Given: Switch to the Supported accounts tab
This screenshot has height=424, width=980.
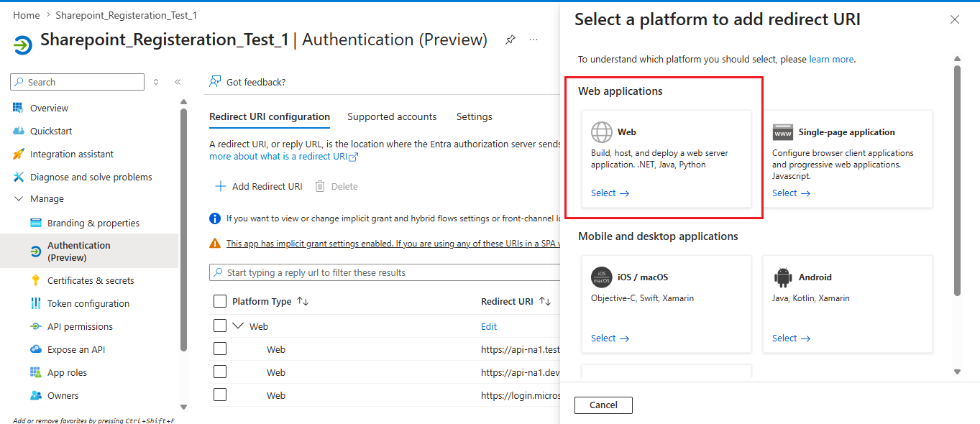Looking at the screenshot, I should [392, 116].
